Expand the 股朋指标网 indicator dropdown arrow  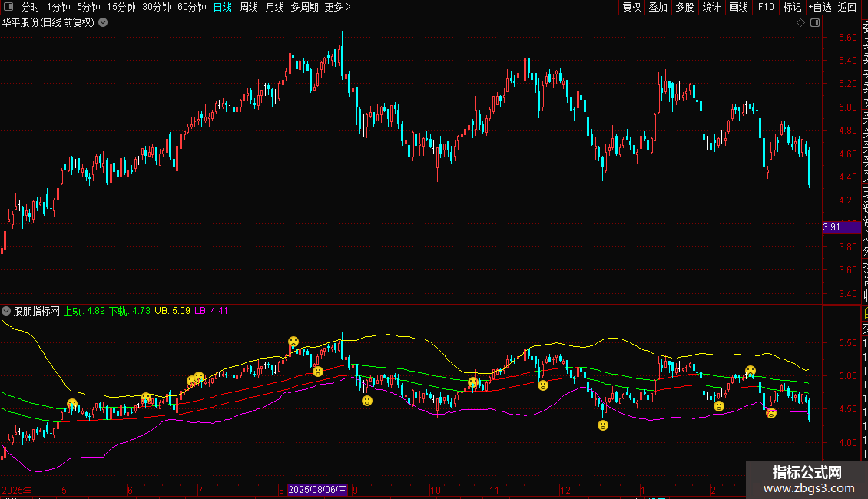pos(6,312)
